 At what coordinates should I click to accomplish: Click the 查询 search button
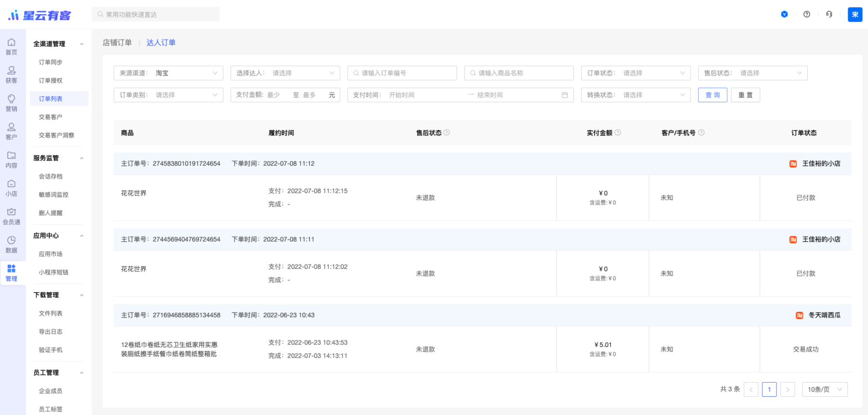coord(712,95)
